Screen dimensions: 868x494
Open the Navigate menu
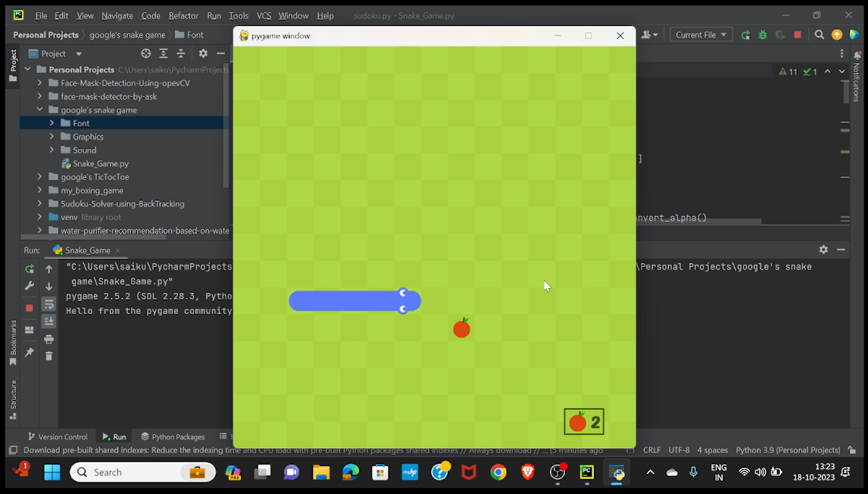(x=117, y=16)
